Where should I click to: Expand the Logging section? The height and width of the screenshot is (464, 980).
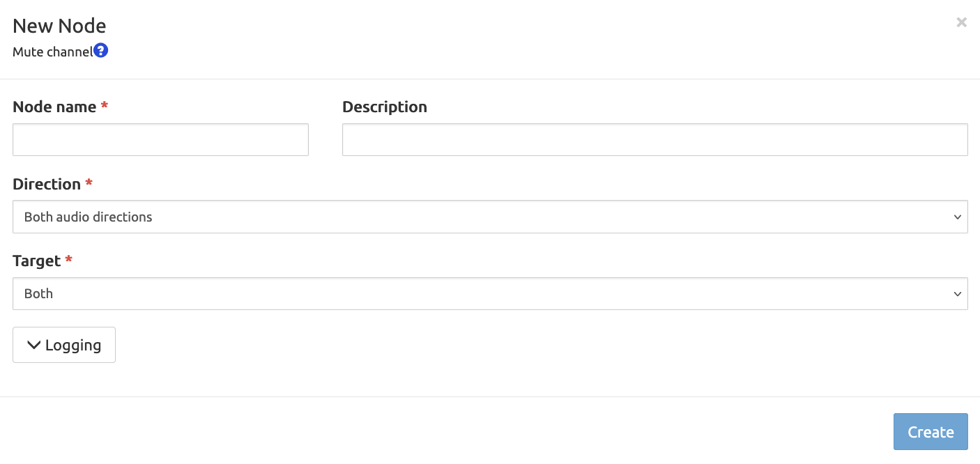pos(64,345)
